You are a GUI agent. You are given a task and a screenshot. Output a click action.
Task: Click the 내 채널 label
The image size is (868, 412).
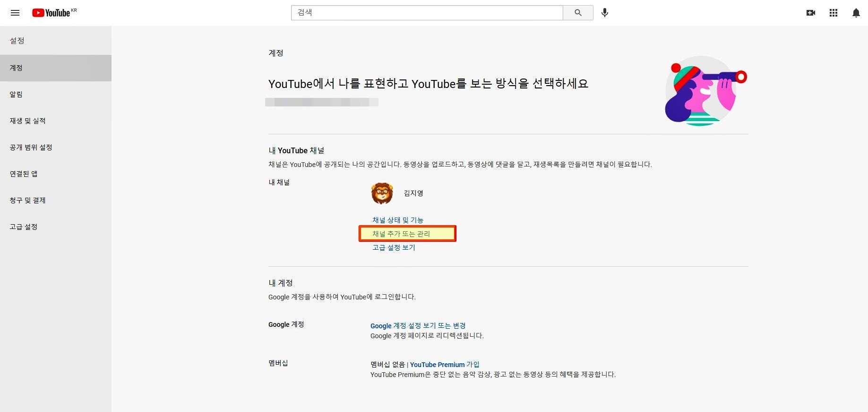279,182
